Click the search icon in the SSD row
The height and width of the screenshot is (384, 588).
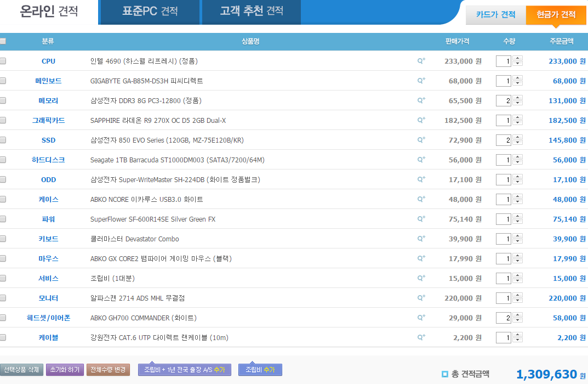421,140
